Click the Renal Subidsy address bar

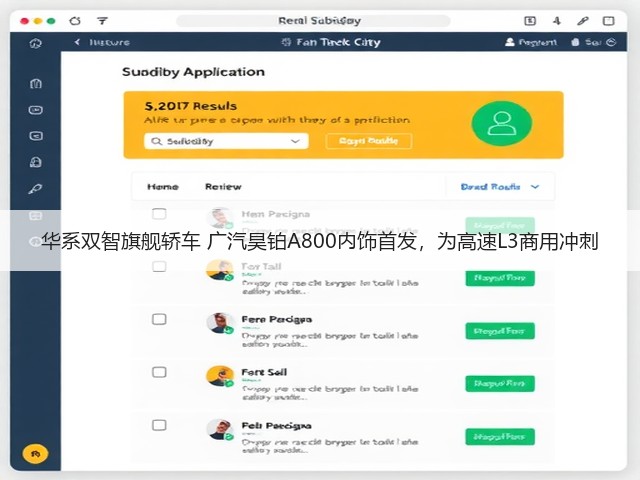click(313, 21)
